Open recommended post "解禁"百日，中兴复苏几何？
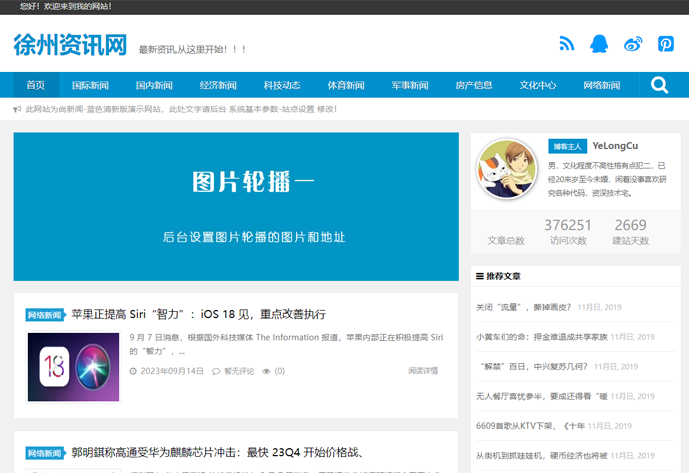 534,367
